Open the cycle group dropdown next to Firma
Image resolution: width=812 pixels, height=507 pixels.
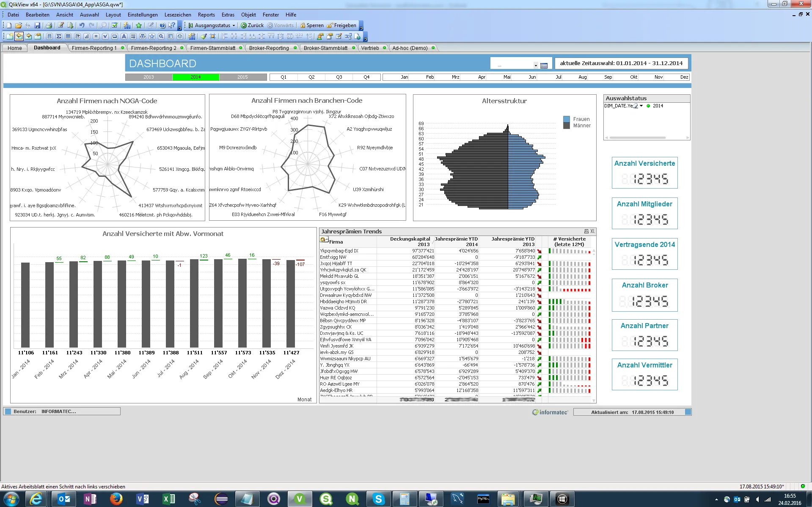324,240
